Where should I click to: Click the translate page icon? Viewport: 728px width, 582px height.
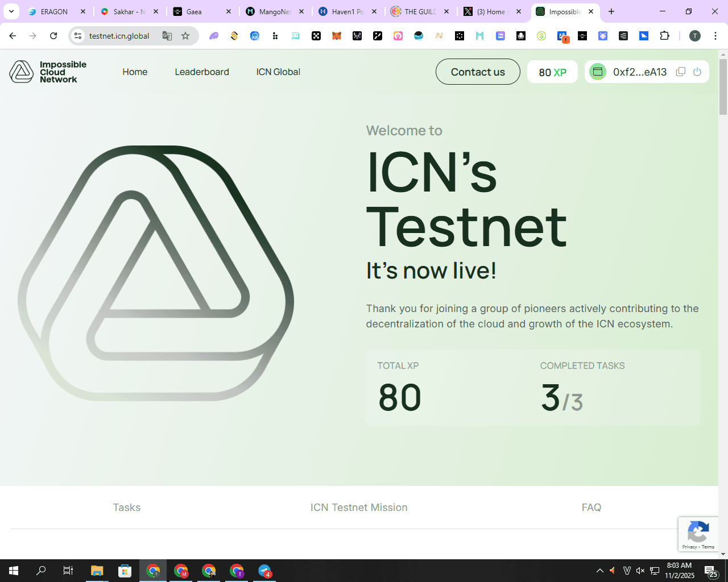(x=167, y=36)
